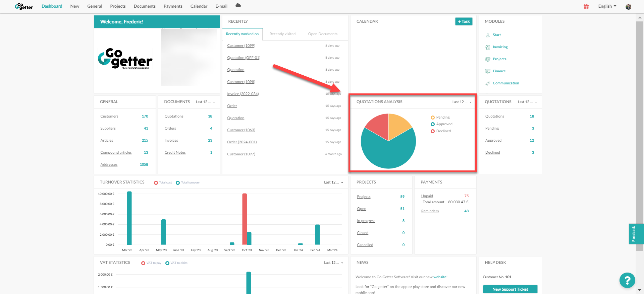Open the gift icon in header
The width and height of the screenshot is (644, 294).
coord(586,6)
